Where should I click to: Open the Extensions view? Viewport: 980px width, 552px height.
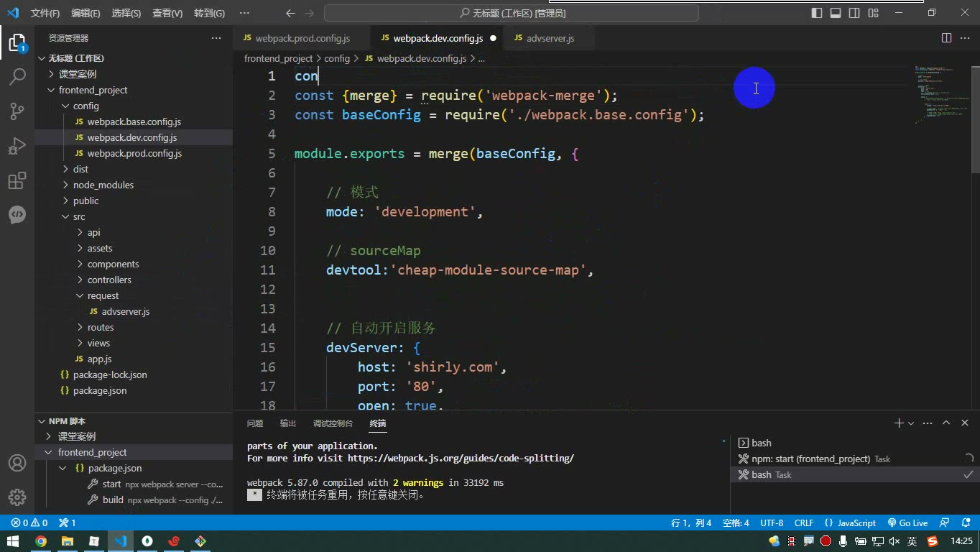pos(17,180)
